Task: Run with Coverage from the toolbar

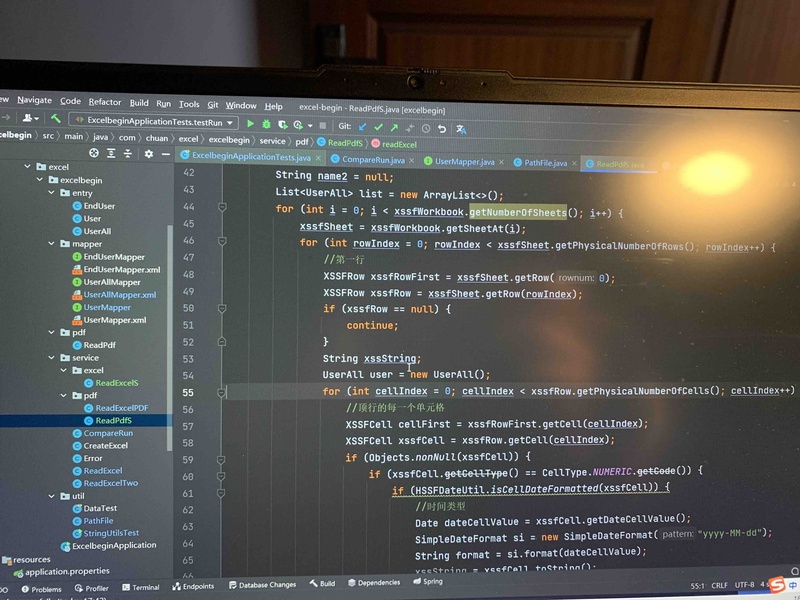Action: [x=282, y=124]
